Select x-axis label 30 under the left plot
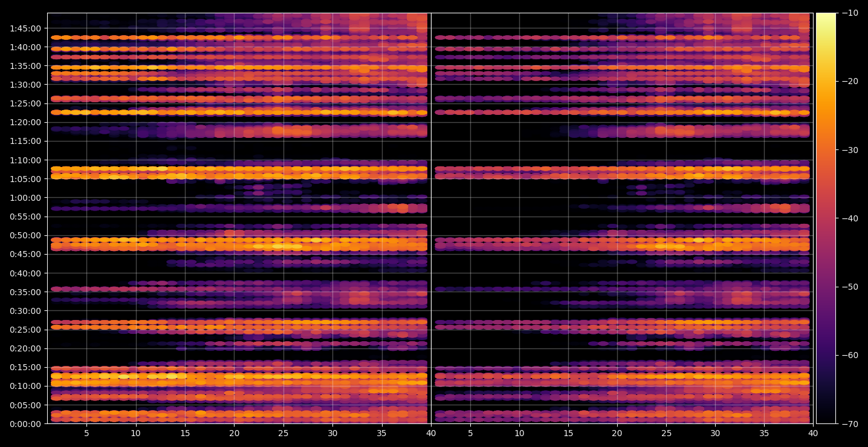This screenshot has height=447, width=868. [332, 433]
